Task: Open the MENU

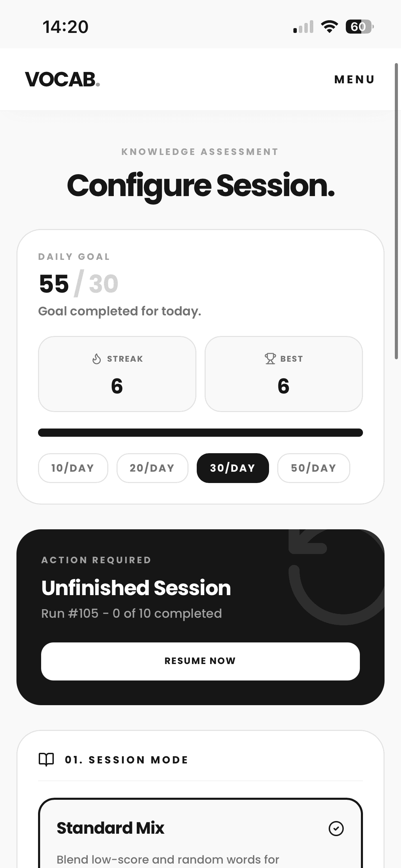Action: click(x=354, y=80)
